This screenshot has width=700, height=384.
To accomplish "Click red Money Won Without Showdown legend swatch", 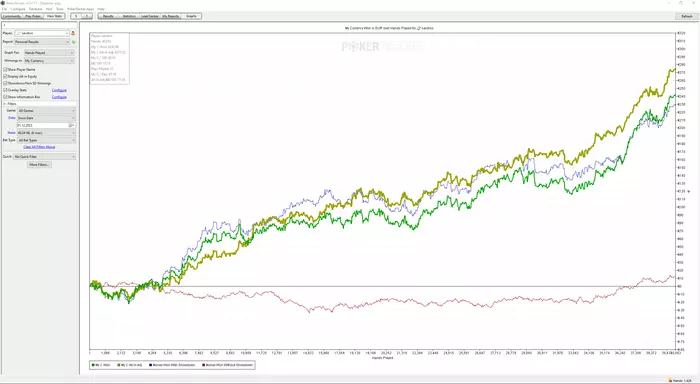I will point(204,365).
